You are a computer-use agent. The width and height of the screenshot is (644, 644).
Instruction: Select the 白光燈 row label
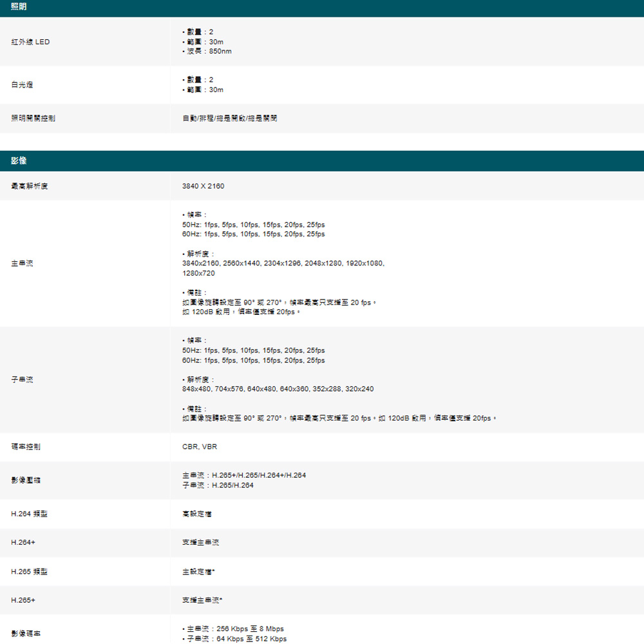pyautogui.click(x=23, y=84)
